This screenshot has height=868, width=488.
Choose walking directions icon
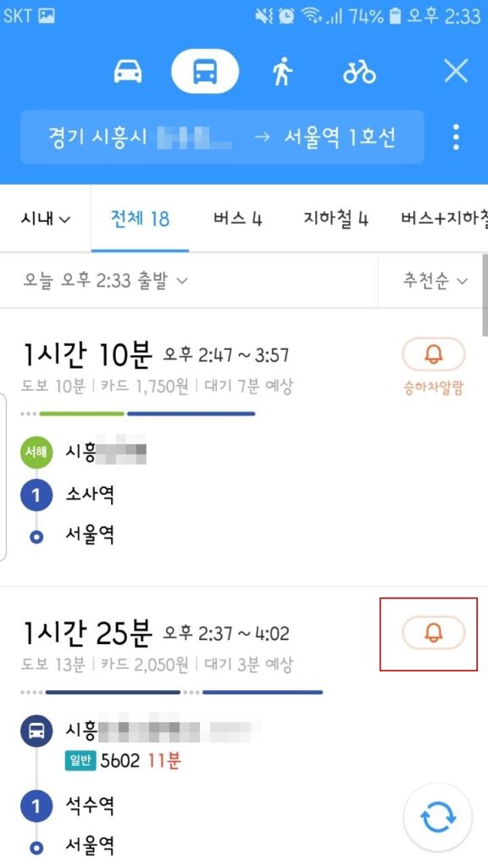tap(283, 71)
